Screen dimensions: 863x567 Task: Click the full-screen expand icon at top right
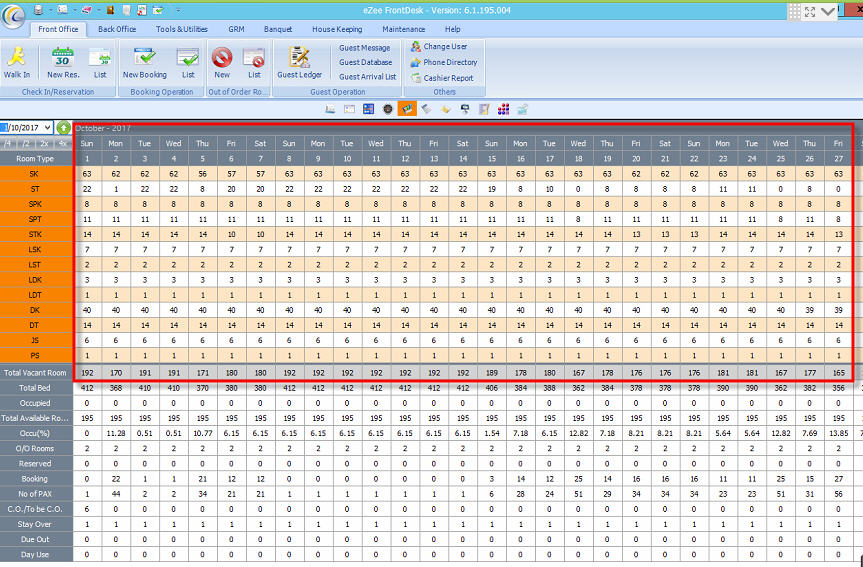pos(810,12)
